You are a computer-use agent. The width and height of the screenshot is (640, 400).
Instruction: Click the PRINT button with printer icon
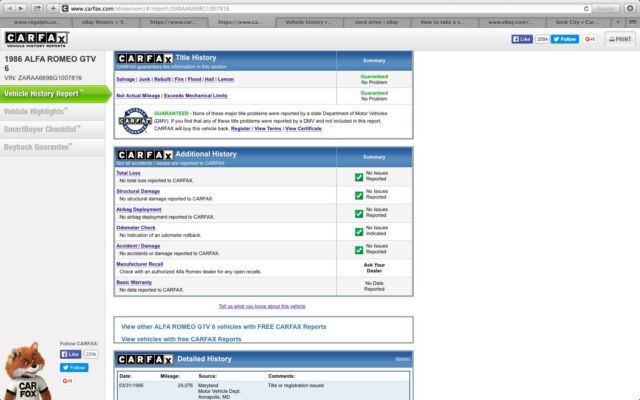pos(617,39)
